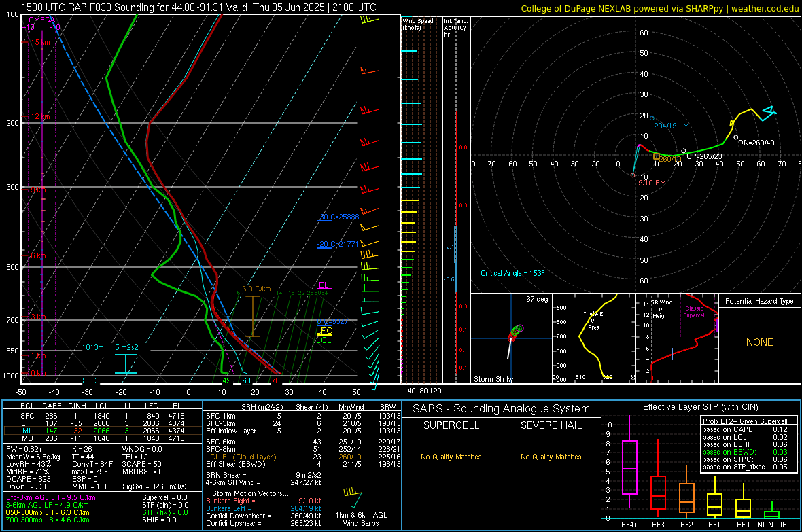Click the Inf. Temp. Adv. panel header
The width and height of the screenshot is (802, 532).
coord(456,28)
